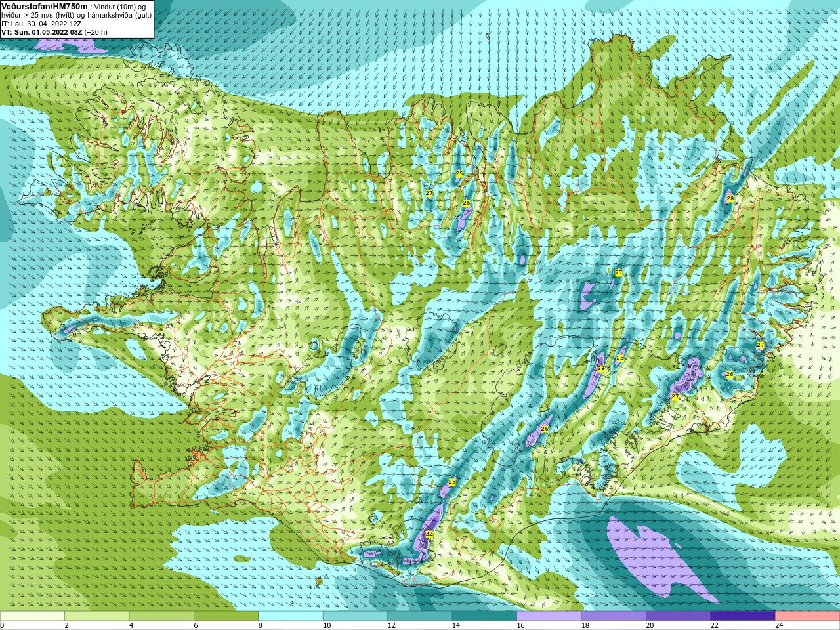
Task: Click the pale cream 0–2 m/s legend swatch
Action: [x=32, y=616]
